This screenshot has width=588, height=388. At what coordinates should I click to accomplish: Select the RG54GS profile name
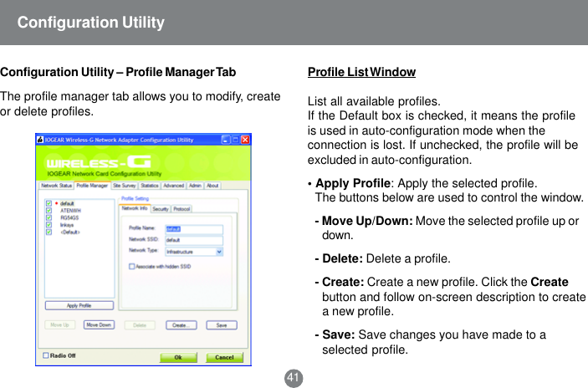[x=69, y=217]
